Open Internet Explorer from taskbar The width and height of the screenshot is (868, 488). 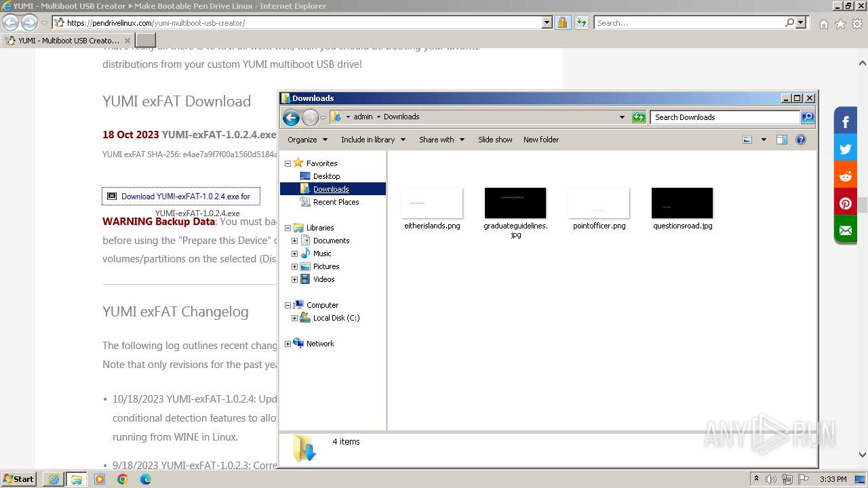(54, 479)
